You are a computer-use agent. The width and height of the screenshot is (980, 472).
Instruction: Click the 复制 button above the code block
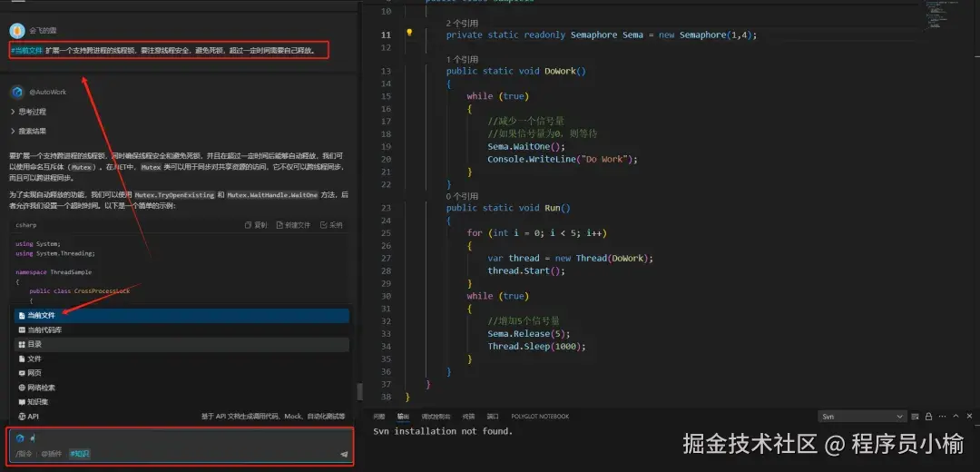pyautogui.click(x=256, y=225)
